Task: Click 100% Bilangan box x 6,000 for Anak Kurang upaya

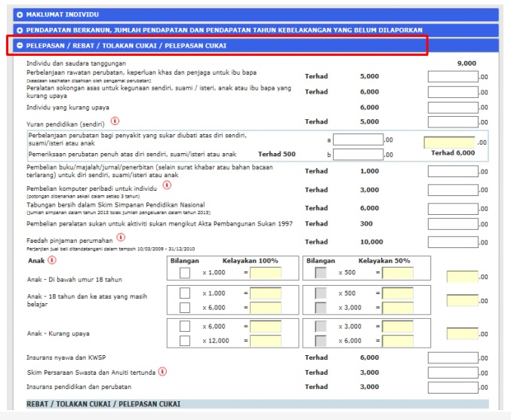Action: click(x=185, y=326)
